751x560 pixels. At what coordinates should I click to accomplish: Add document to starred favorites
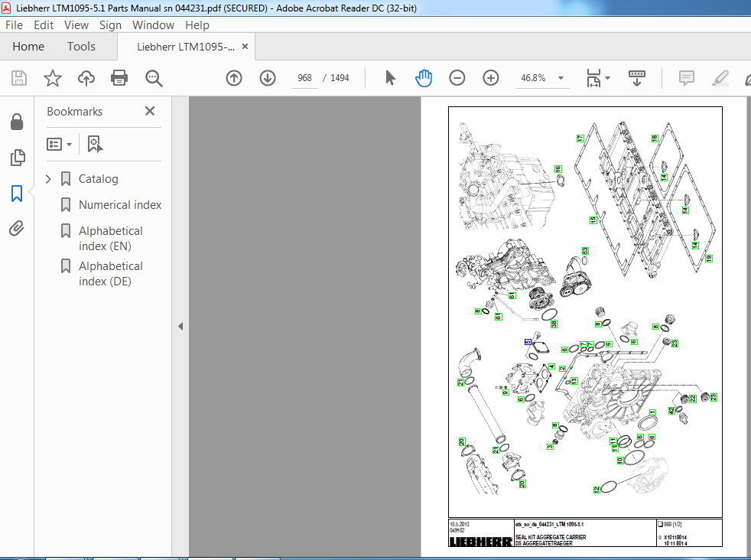click(x=53, y=77)
